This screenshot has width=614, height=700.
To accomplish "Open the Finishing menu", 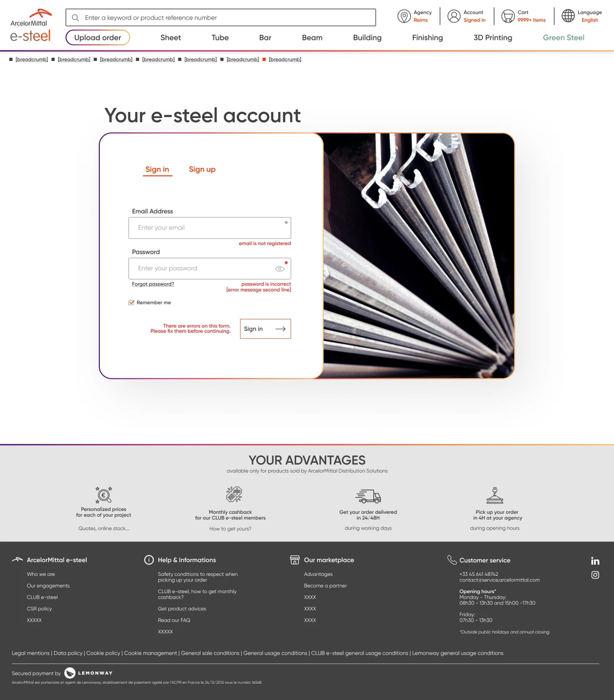I will [x=427, y=38].
